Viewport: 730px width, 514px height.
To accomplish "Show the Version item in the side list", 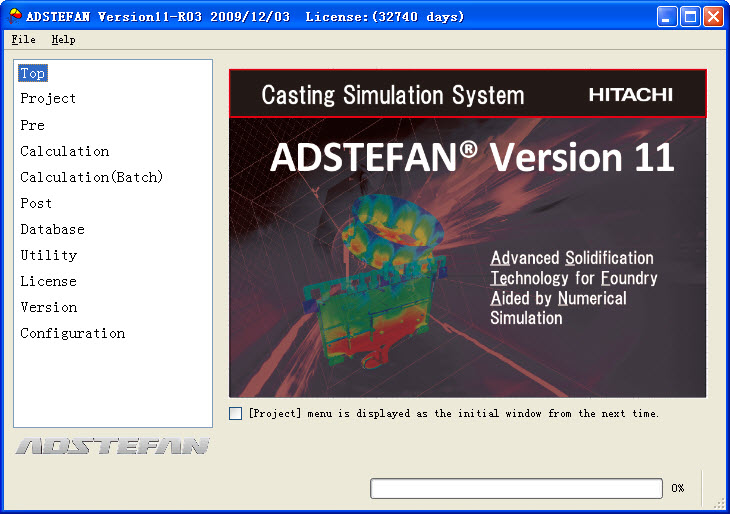I will point(49,307).
